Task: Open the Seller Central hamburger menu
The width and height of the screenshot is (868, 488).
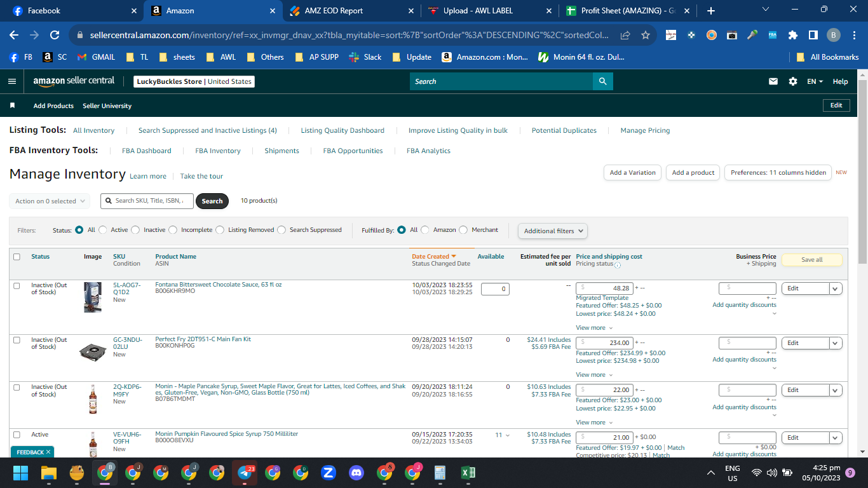Action: [x=11, y=81]
